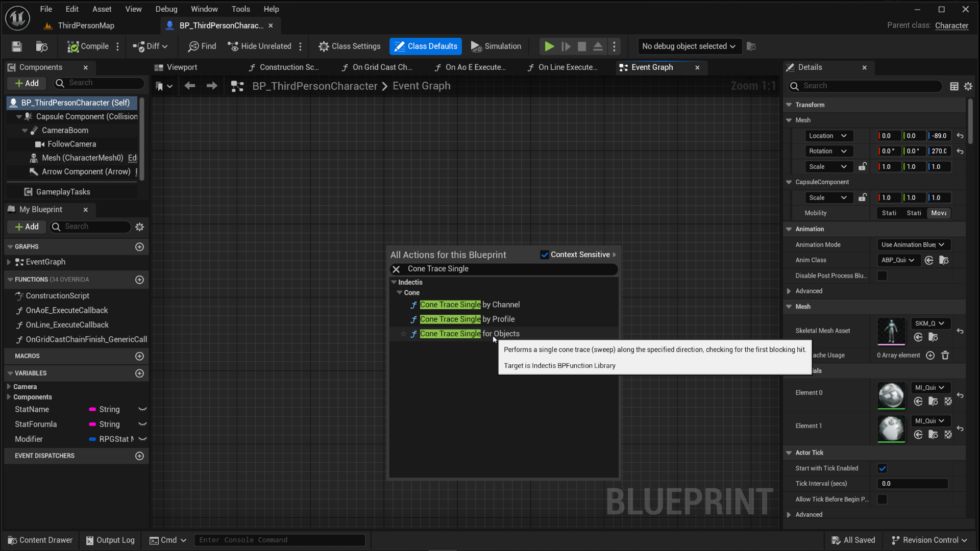Add a new component
980x551 pixels.
(x=27, y=83)
